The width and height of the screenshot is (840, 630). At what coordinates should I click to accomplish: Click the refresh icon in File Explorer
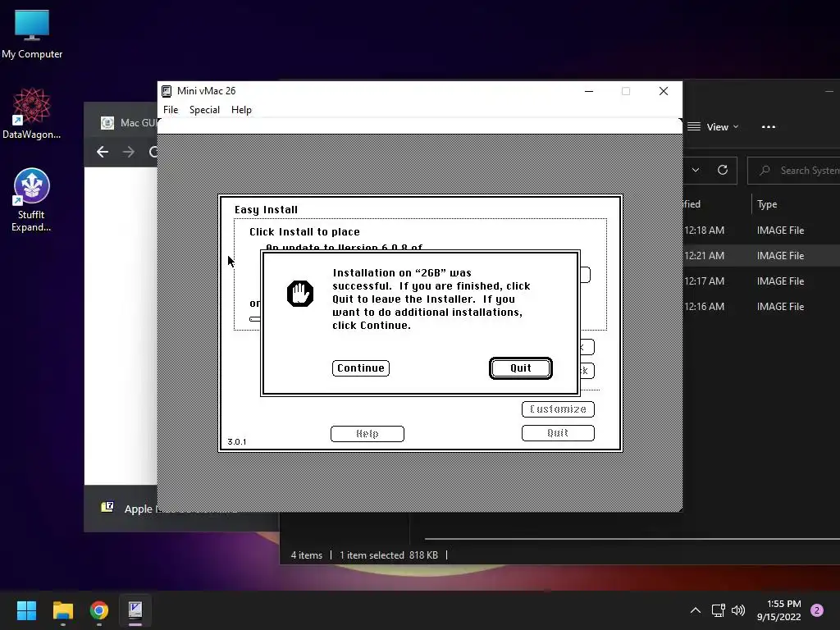click(722, 170)
